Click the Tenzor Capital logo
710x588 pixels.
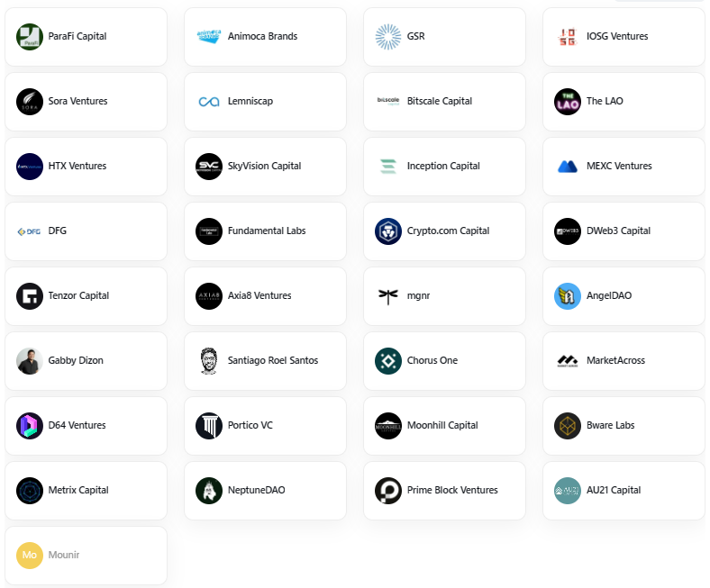(30, 295)
